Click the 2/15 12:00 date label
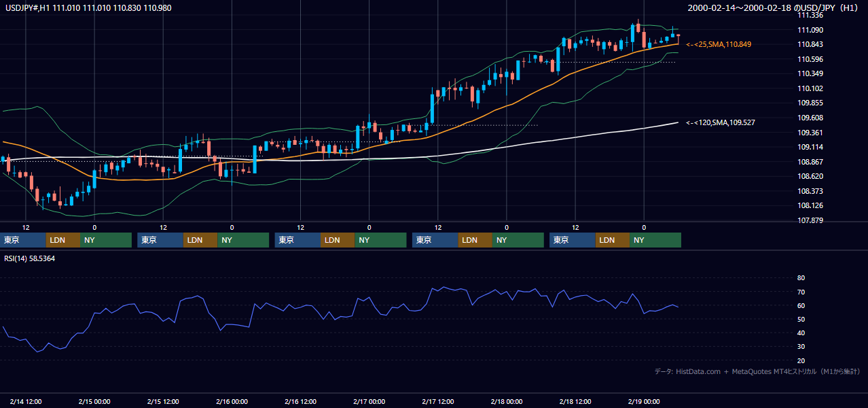Image resolution: width=868 pixels, height=408 pixels. [163, 402]
